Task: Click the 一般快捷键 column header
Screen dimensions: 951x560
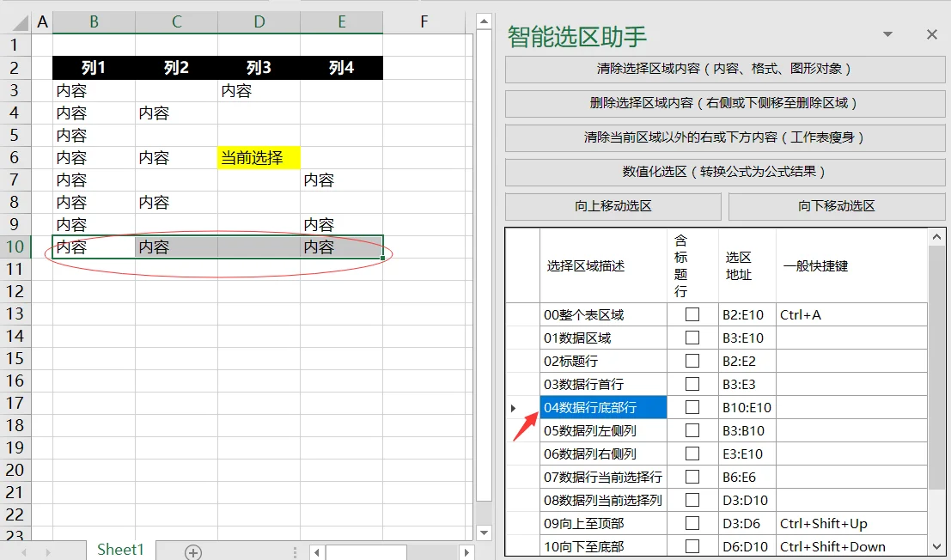Action: click(x=851, y=266)
